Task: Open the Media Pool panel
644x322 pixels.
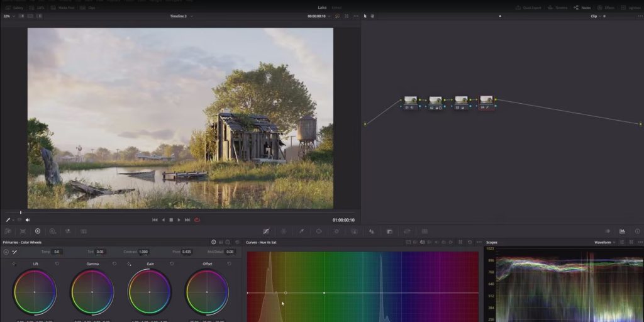Action: pyautogui.click(x=63, y=8)
